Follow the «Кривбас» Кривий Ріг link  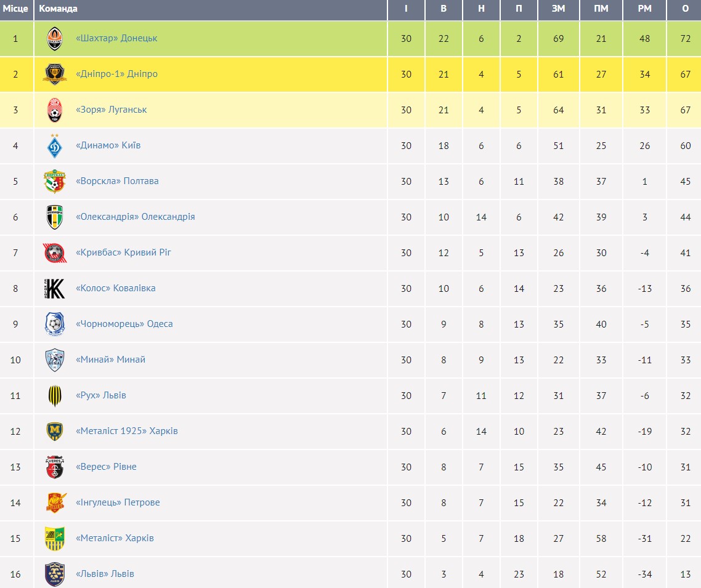click(123, 252)
